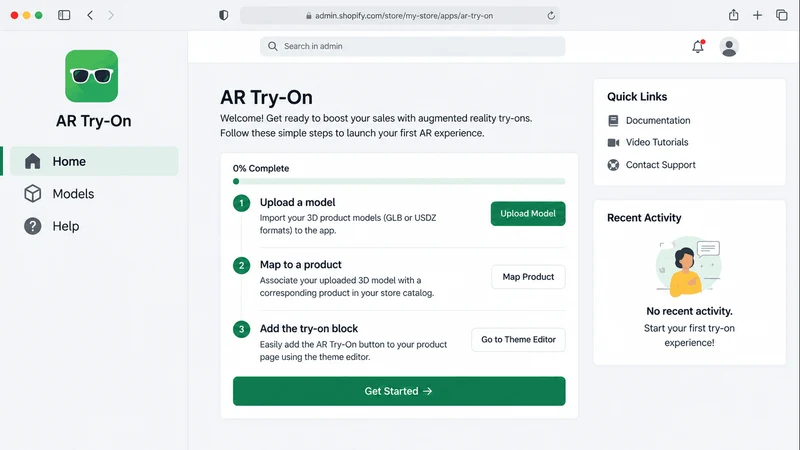Click the Get Started button
The width and height of the screenshot is (800, 450).
[x=399, y=391]
